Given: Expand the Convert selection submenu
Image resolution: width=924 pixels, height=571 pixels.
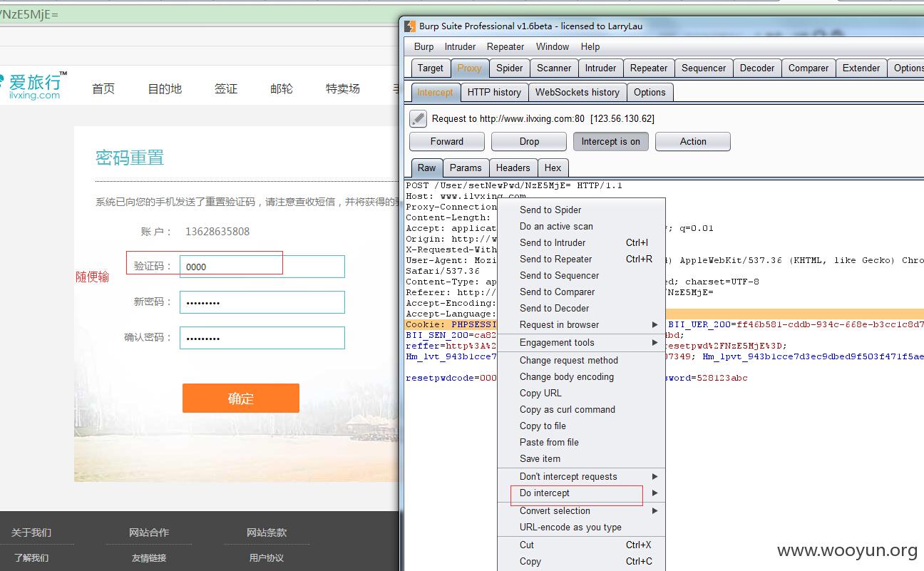Looking at the screenshot, I should [x=654, y=510].
